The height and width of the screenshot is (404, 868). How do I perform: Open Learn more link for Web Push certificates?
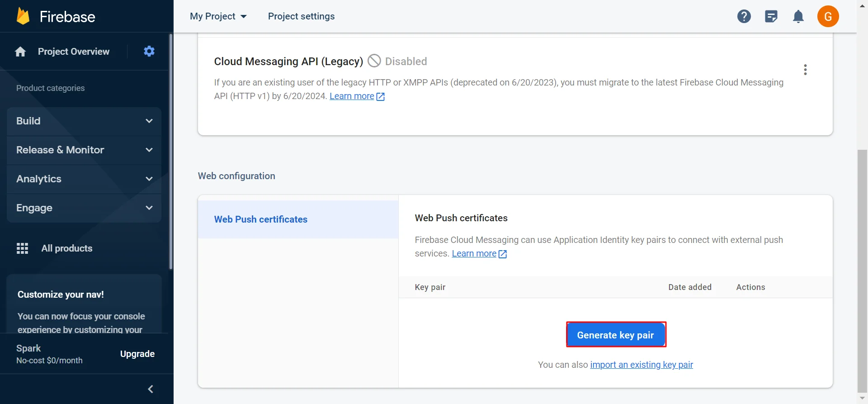pyautogui.click(x=474, y=253)
